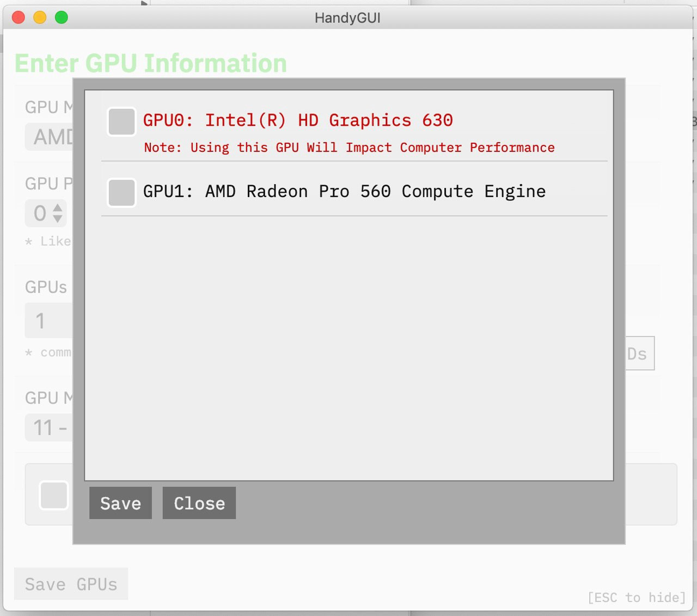The width and height of the screenshot is (697, 616).
Task: Minimize the HandyGUI window with the yellow button
Action: coord(40,17)
